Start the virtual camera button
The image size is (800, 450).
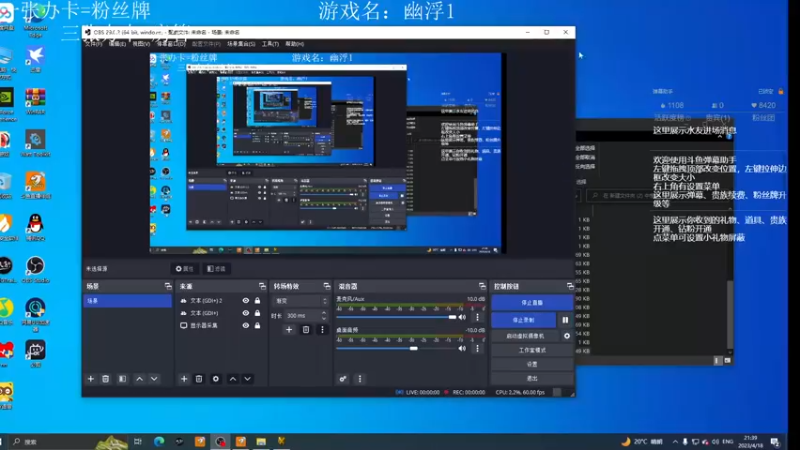click(x=525, y=336)
